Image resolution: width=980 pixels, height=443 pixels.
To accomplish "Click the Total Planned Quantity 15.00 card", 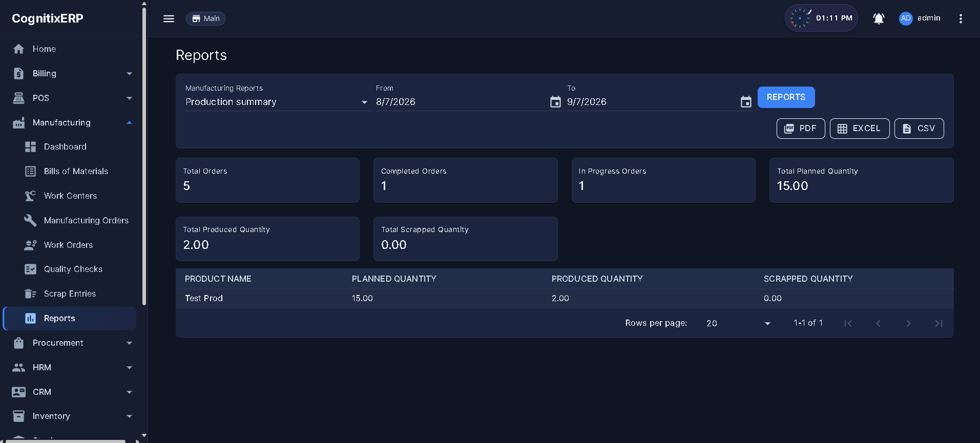I will pyautogui.click(x=861, y=180).
